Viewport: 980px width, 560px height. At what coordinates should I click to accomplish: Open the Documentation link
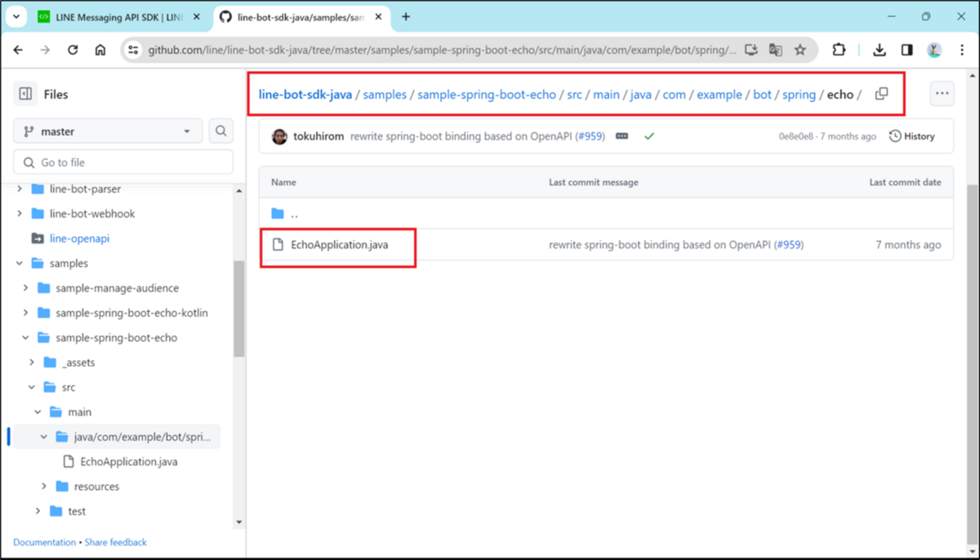coord(44,542)
